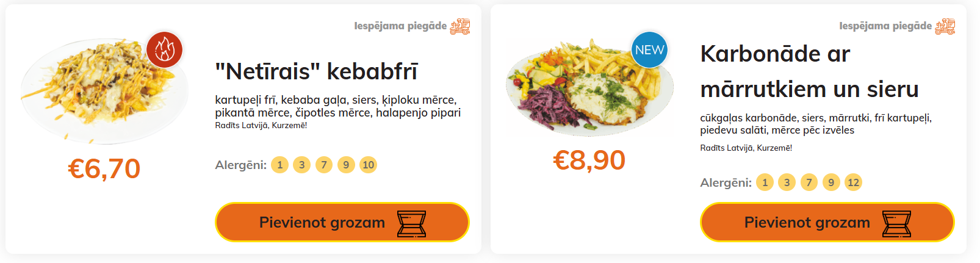
Task: Click allergen 7 badge on Karbonāde card
Action: pyautogui.click(x=809, y=182)
